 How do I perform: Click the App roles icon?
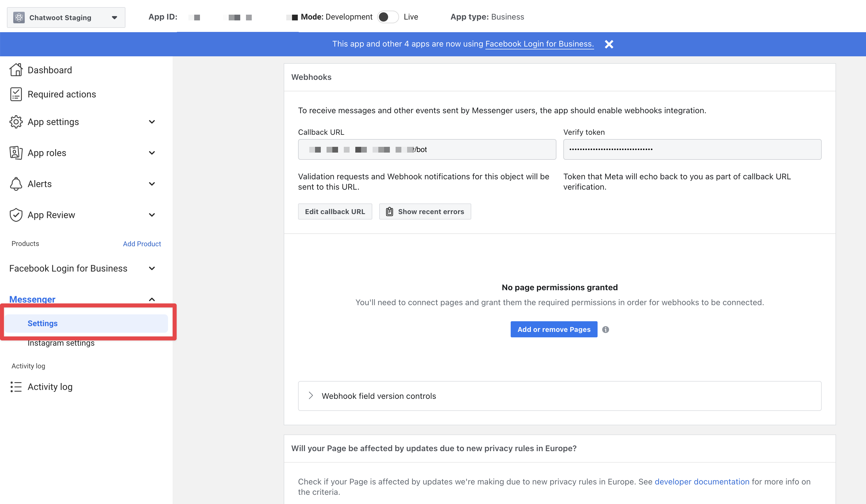16,152
